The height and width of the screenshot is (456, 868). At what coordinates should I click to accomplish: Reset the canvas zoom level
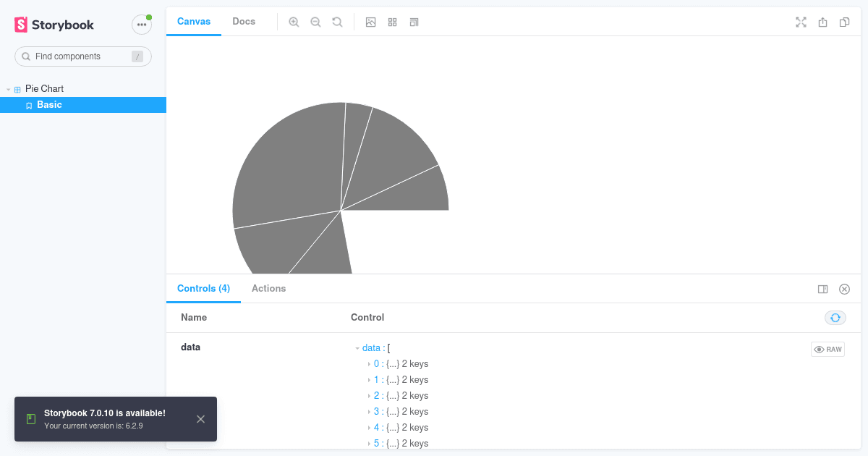pos(337,22)
